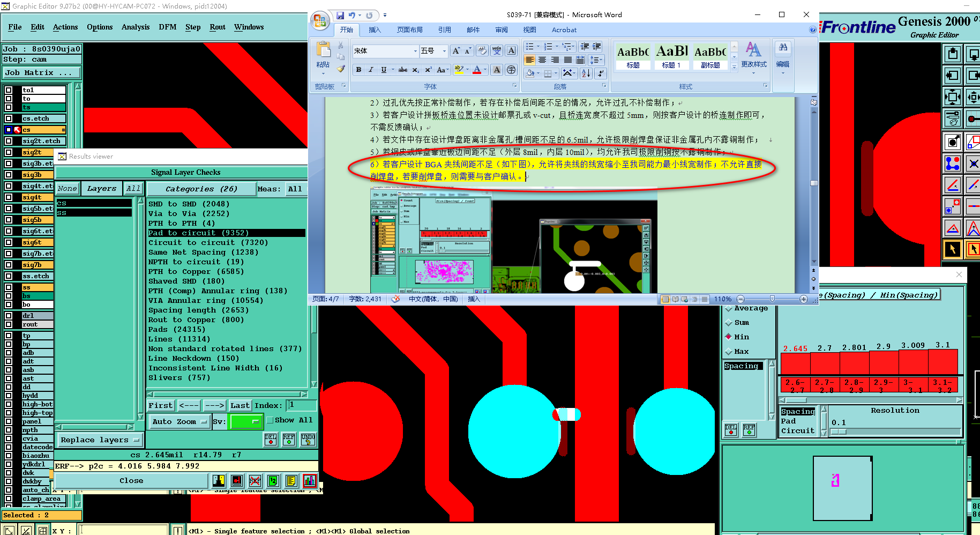Viewport: 980px width, 535px height.
Task: Click the square-to-square measure tool
Action: tap(953, 206)
